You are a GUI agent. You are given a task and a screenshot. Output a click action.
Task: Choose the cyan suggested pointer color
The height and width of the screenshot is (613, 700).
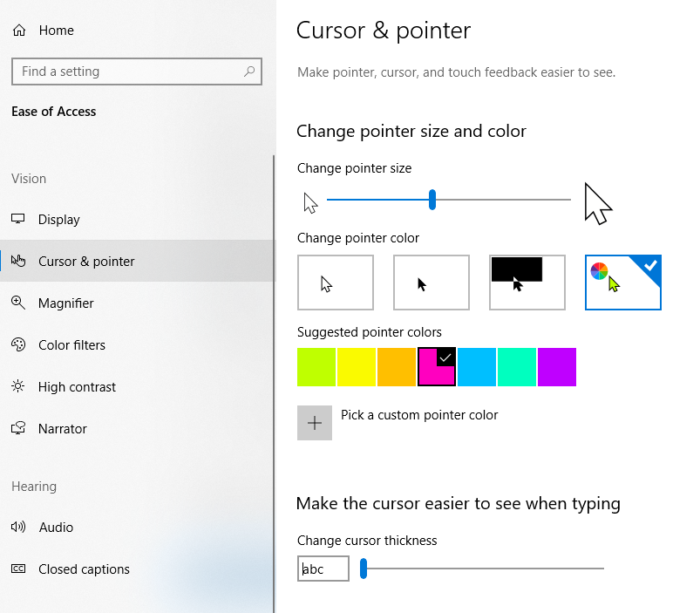pos(477,367)
